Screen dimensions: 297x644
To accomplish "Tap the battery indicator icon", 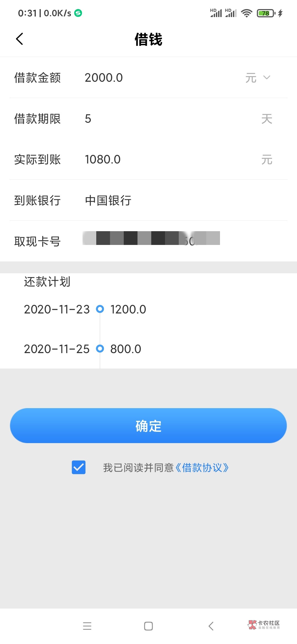I will (266, 13).
